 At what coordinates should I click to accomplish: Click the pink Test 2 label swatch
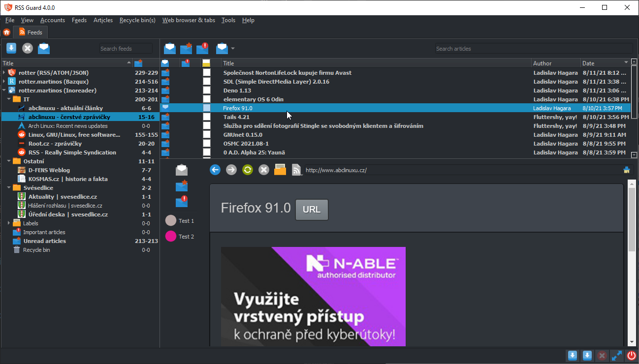[171, 237]
